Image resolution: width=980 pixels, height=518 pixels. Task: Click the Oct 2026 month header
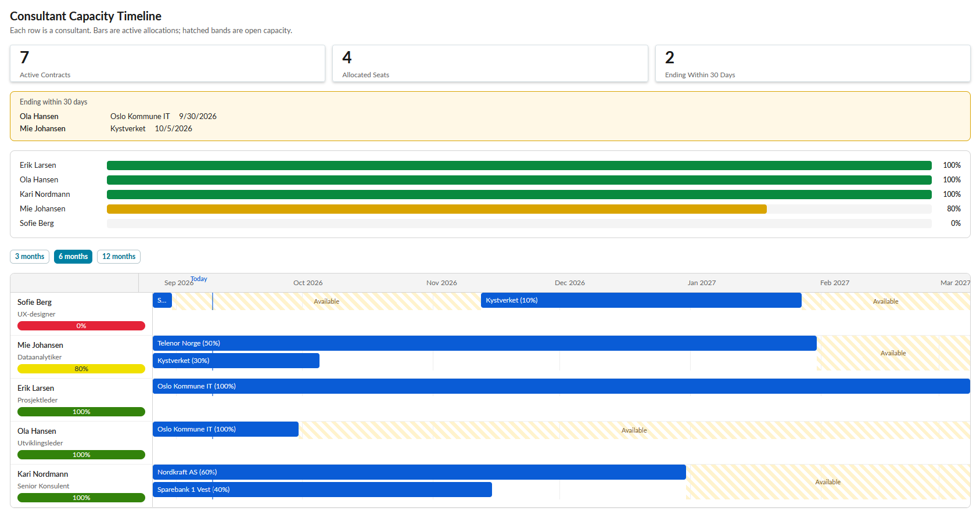click(x=308, y=283)
